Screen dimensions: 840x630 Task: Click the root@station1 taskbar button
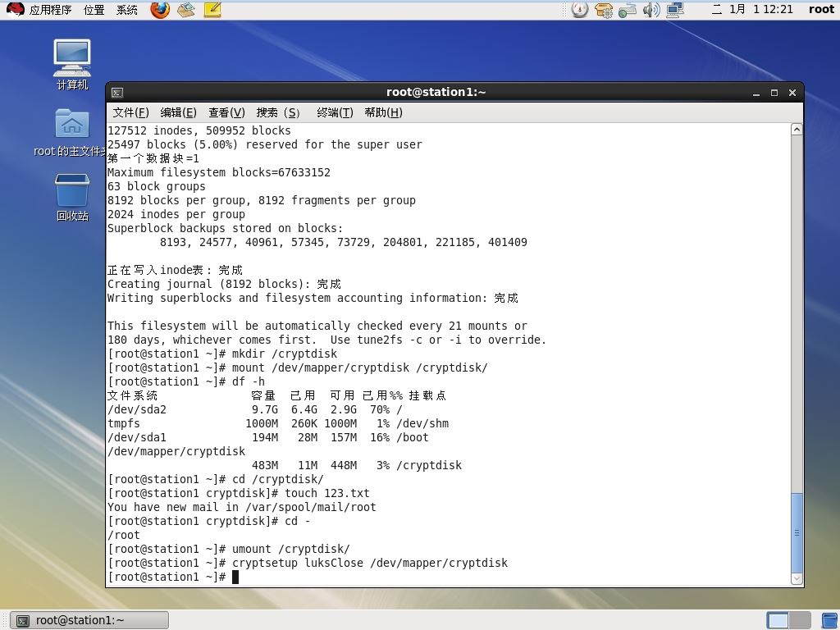click(89, 620)
